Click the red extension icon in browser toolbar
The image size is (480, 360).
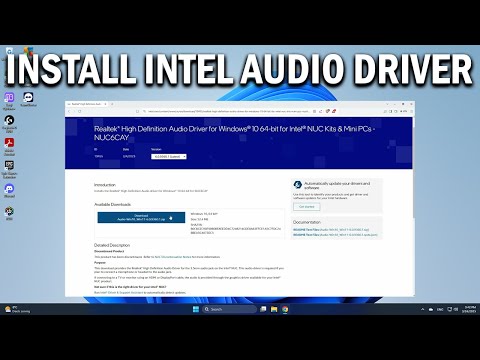334,111
